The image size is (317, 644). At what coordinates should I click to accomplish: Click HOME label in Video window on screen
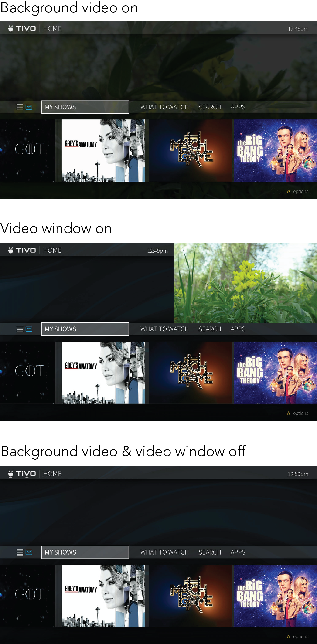[52, 250]
